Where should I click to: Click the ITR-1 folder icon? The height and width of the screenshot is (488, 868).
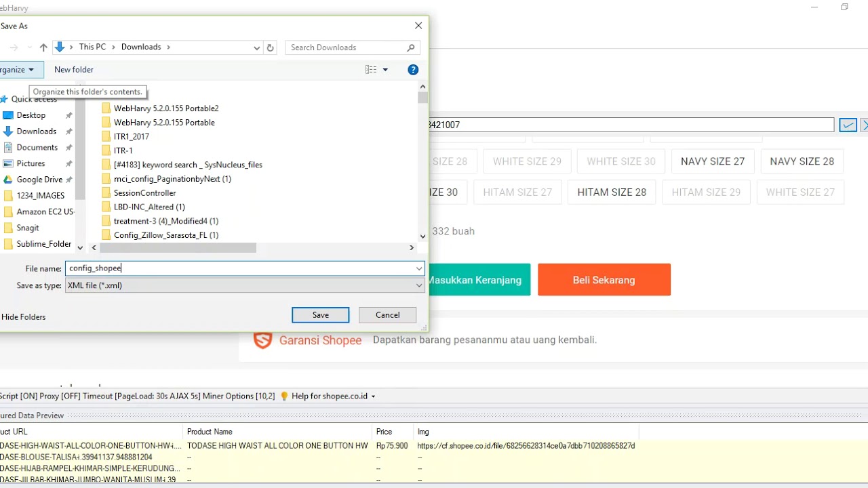click(106, 150)
